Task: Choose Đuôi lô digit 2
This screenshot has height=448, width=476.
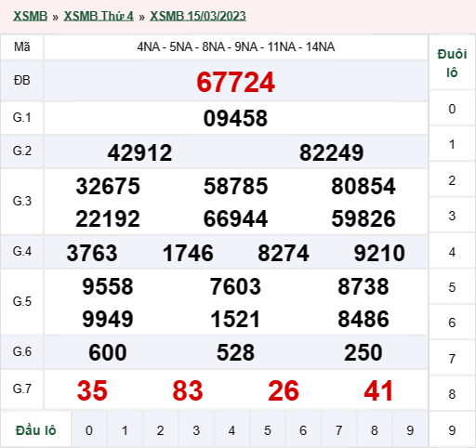Action: [x=452, y=180]
